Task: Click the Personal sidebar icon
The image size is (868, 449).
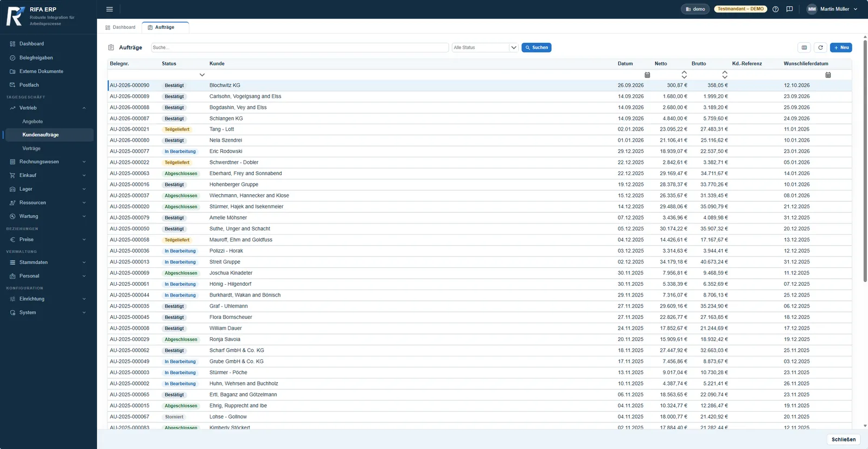Action: coord(12,276)
